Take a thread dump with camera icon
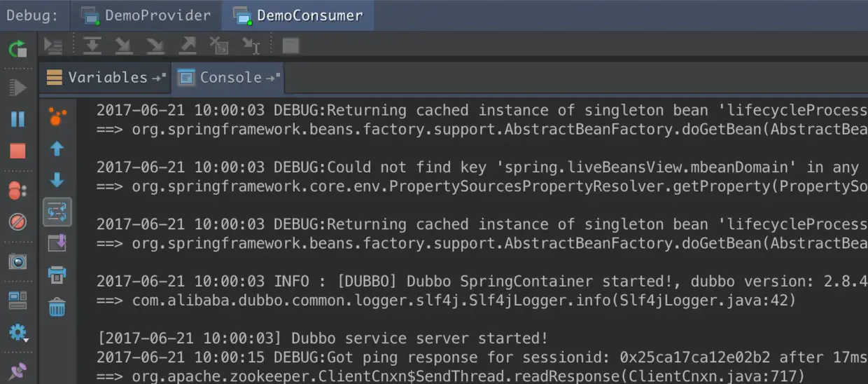Image resolution: width=868 pixels, height=384 pixels. tap(17, 261)
